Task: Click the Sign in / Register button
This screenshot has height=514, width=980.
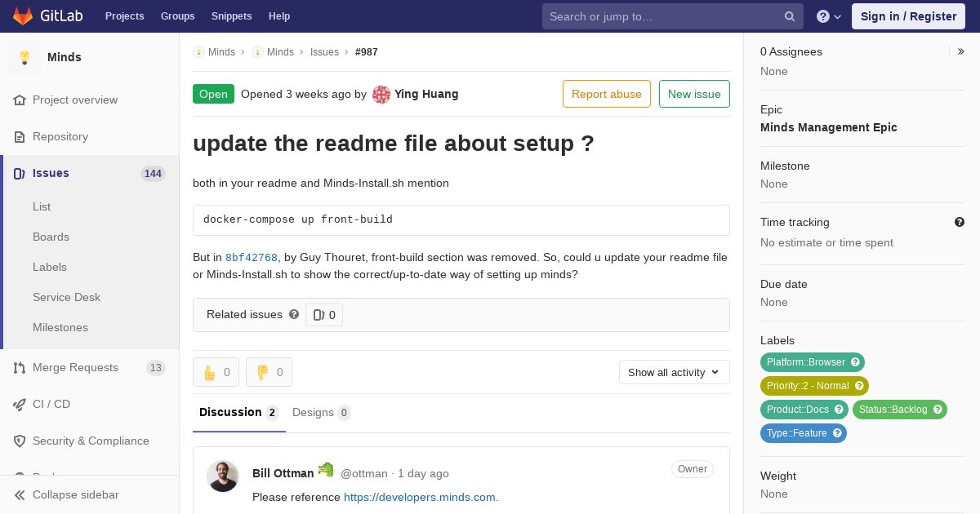Action: (908, 16)
